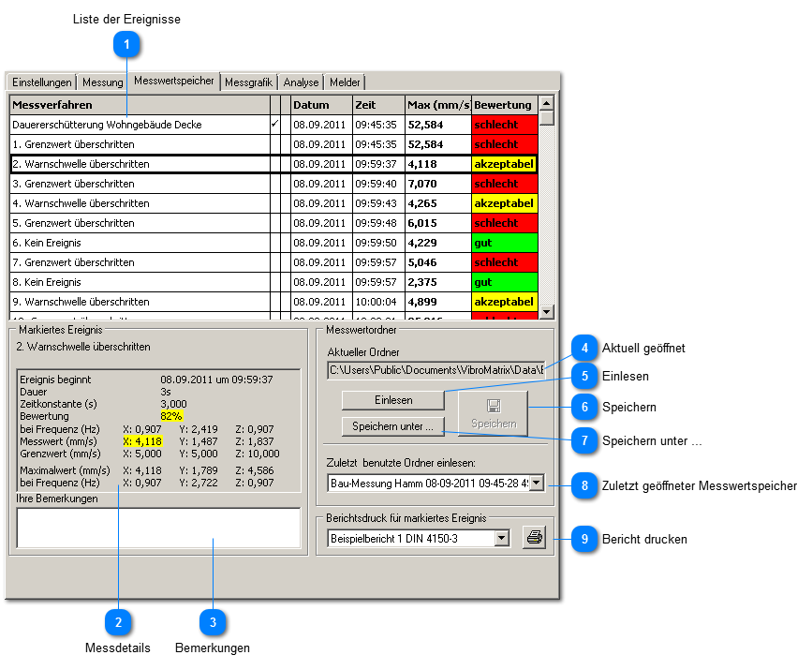Click the printer icon to print report
The image size is (812, 670).
tap(534, 539)
